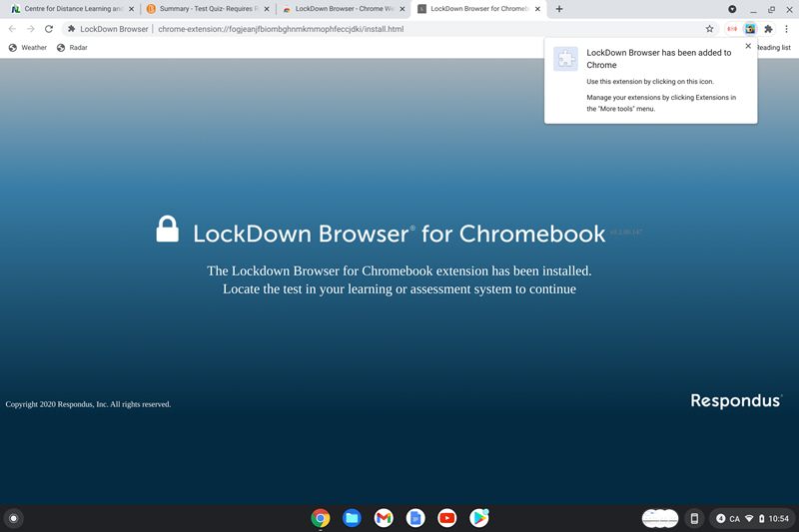799x532 pixels.
Task: Dismiss the extension added notification
Action: coord(748,46)
